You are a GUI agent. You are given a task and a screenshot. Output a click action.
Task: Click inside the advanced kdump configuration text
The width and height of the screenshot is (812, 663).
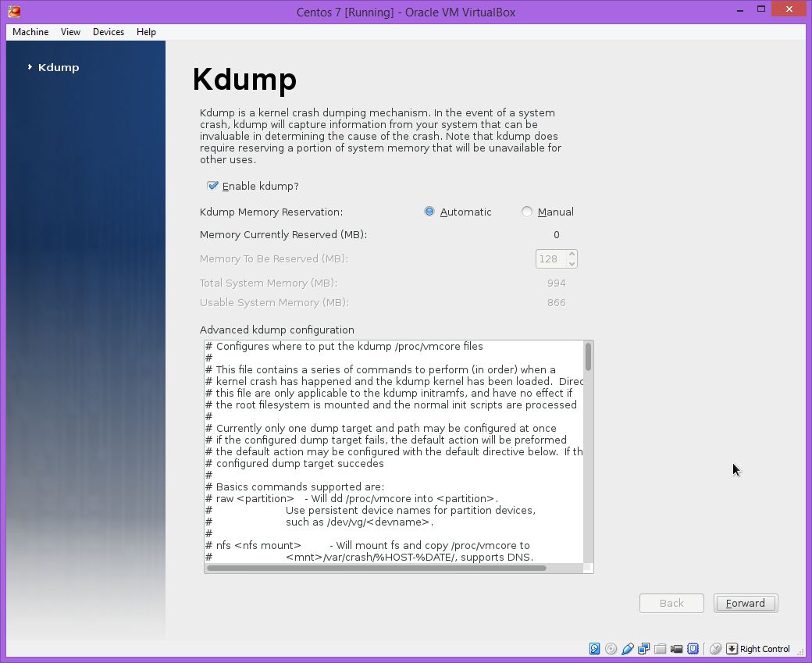tap(394, 451)
